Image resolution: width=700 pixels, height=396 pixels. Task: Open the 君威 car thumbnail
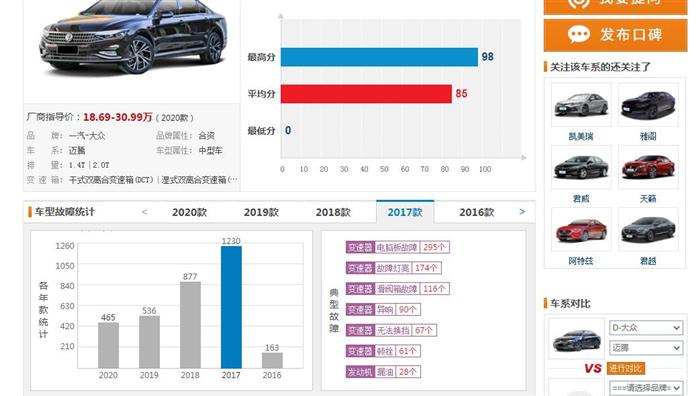point(581,167)
